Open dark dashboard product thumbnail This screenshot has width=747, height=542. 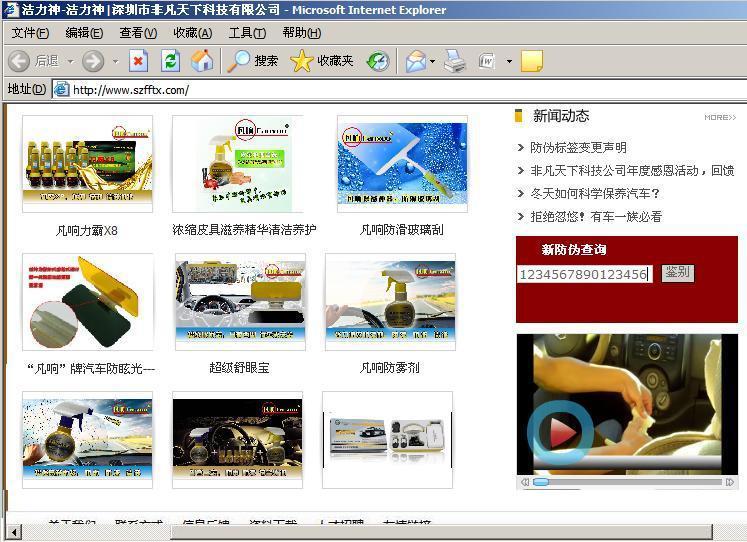237,440
